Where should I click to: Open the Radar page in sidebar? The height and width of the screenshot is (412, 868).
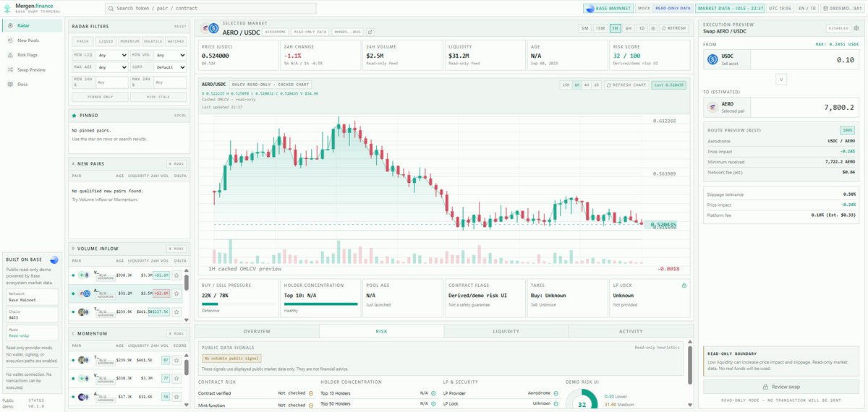(x=32, y=26)
